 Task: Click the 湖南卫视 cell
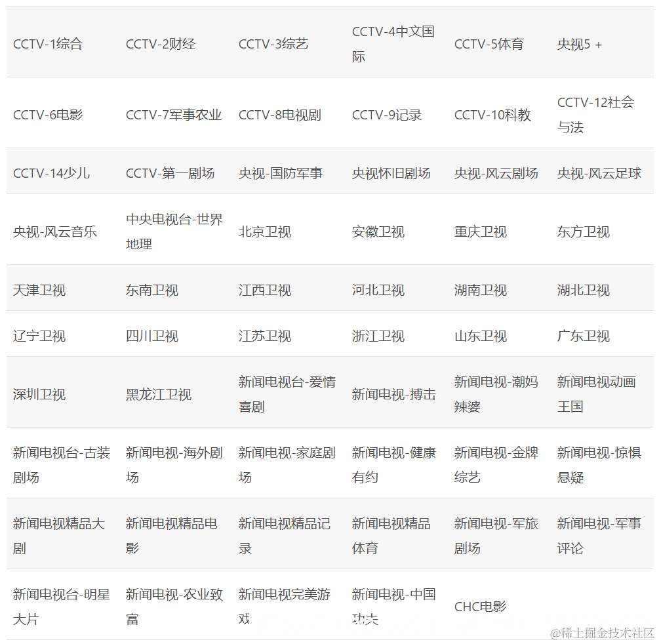point(481,290)
